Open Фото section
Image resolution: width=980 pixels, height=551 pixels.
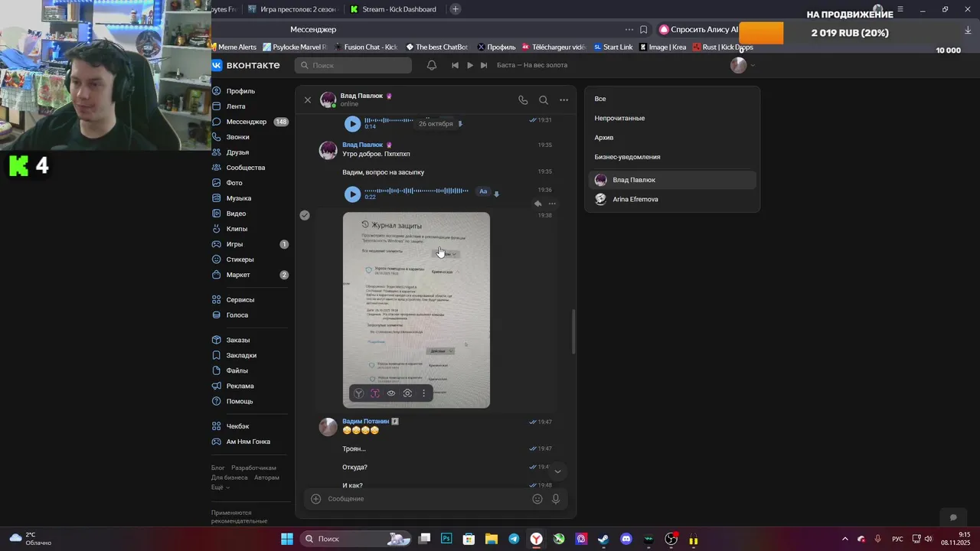click(x=234, y=183)
